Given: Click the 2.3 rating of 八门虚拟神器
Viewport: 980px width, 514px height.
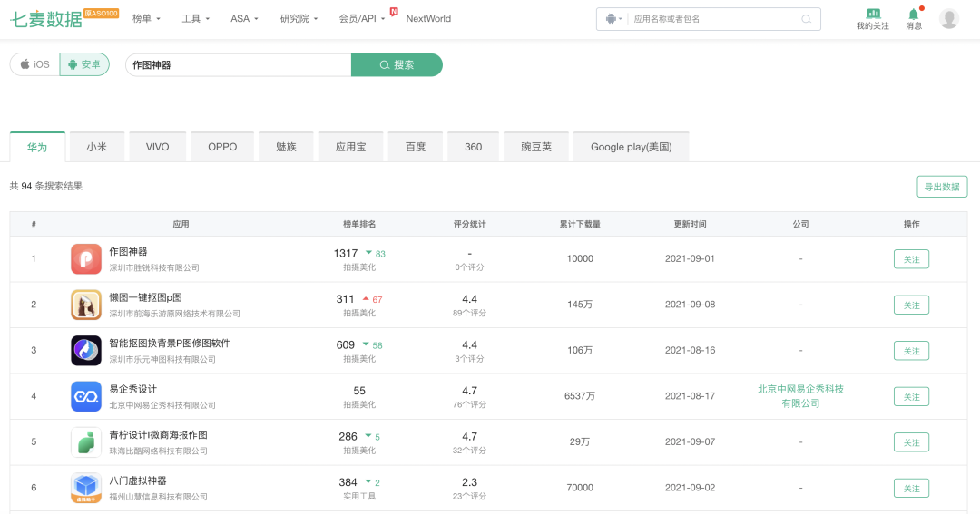Looking at the screenshot, I should (469, 482).
